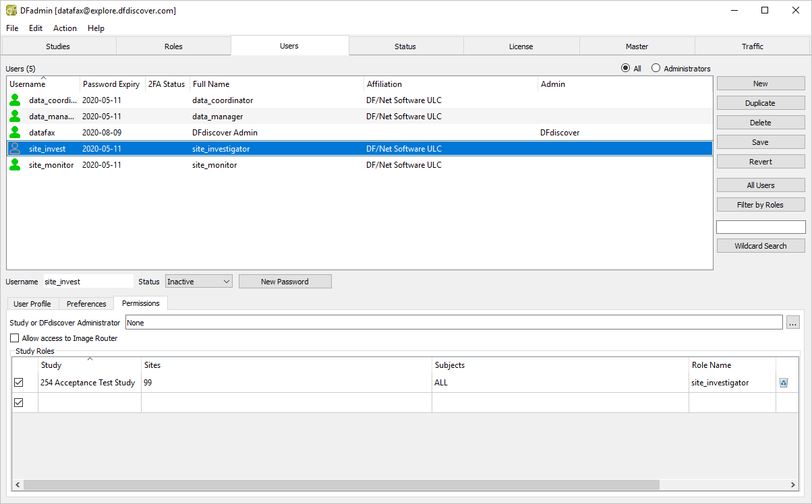Open the administrator browse ellipsis button
The height and width of the screenshot is (504, 812).
(x=793, y=323)
